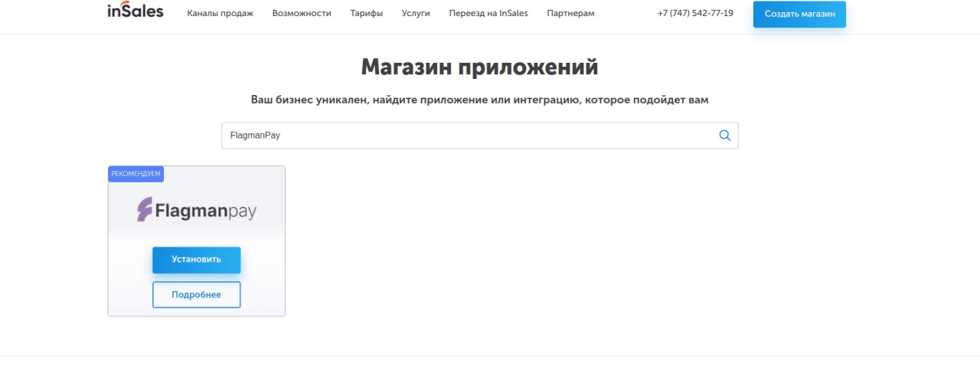980x370 pixels.
Task: Install FlagmanPay with the Установить button
Action: click(x=197, y=260)
